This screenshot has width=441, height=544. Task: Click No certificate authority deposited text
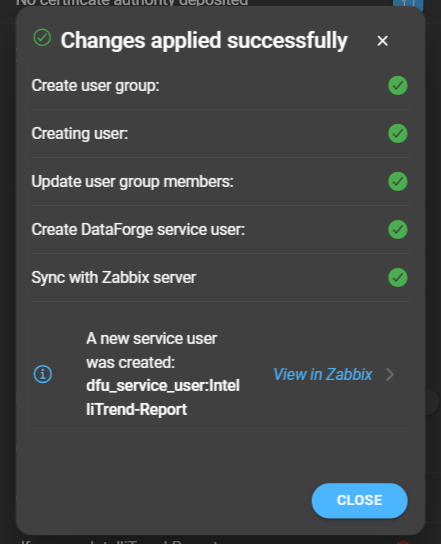(132, 3)
